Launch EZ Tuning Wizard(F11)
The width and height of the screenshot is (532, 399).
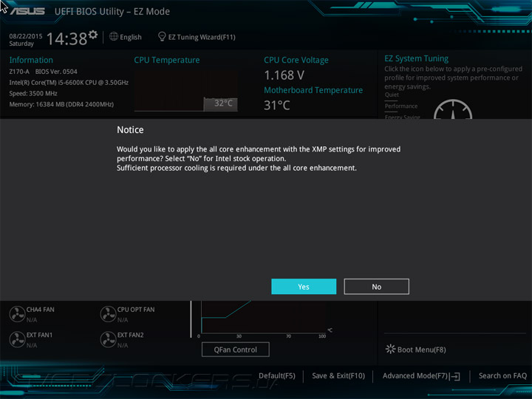point(202,37)
